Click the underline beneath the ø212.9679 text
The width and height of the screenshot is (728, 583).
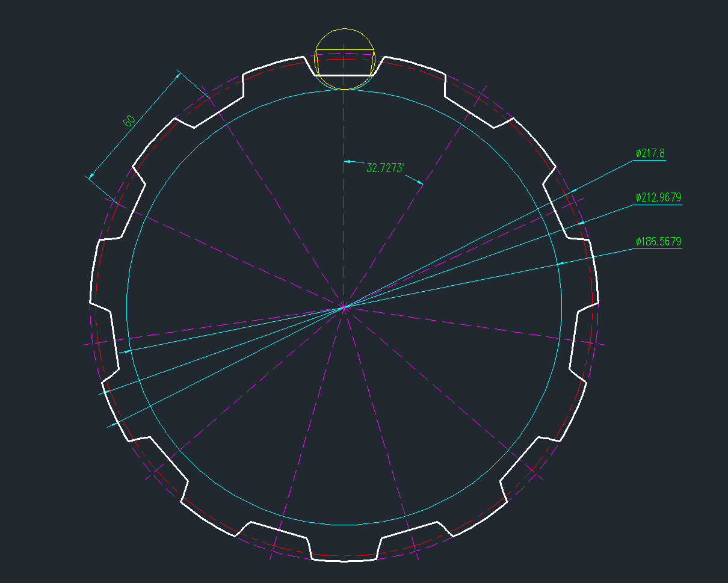tap(658, 205)
